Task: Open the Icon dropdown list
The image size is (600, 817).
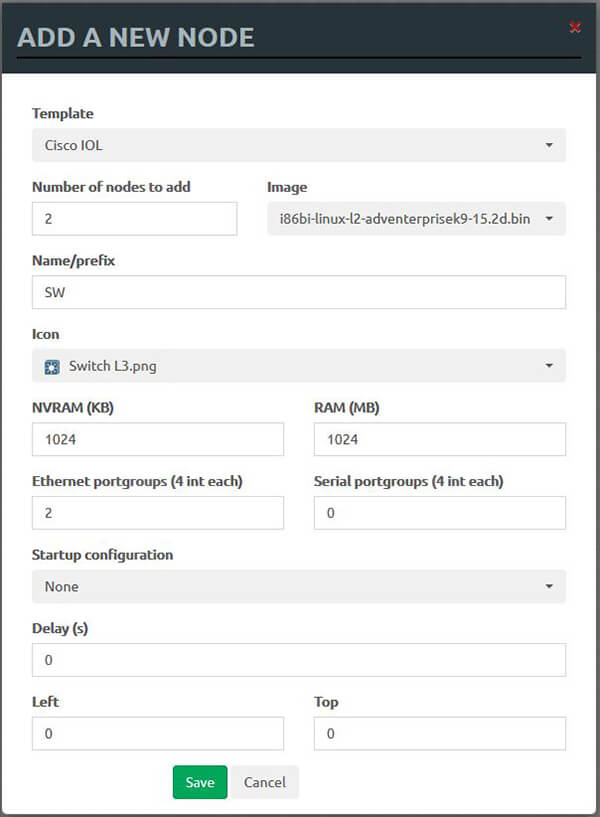Action: pos(298,366)
